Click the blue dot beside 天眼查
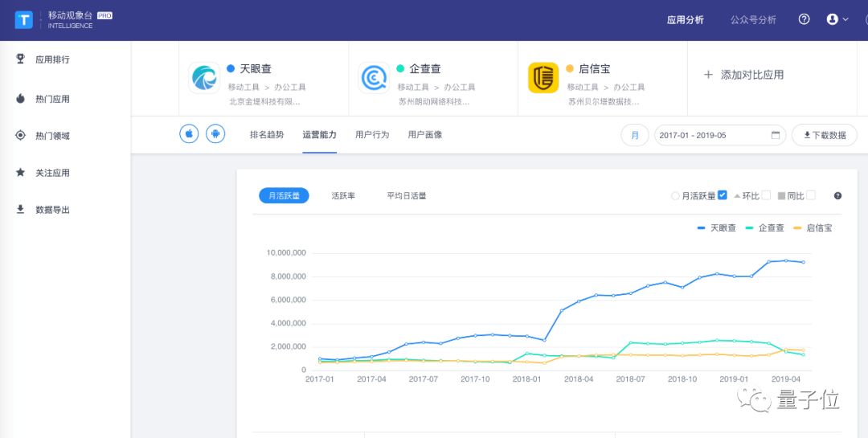 [231, 68]
